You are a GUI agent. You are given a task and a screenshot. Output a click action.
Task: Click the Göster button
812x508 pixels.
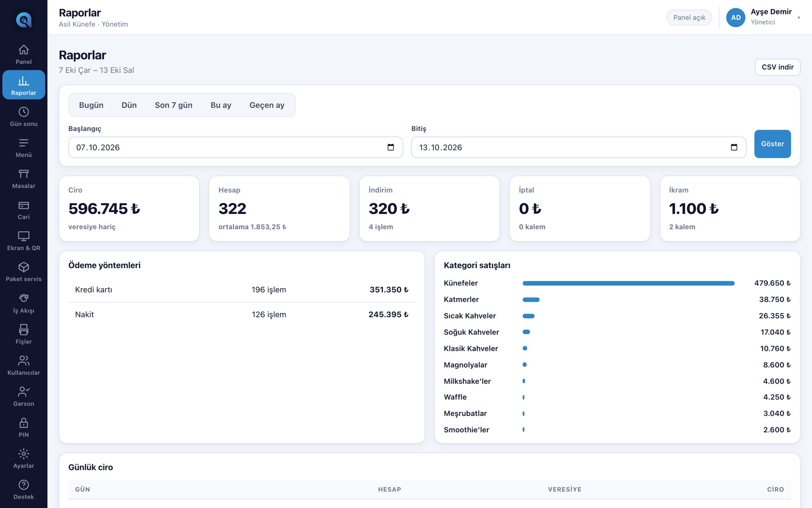click(x=772, y=144)
